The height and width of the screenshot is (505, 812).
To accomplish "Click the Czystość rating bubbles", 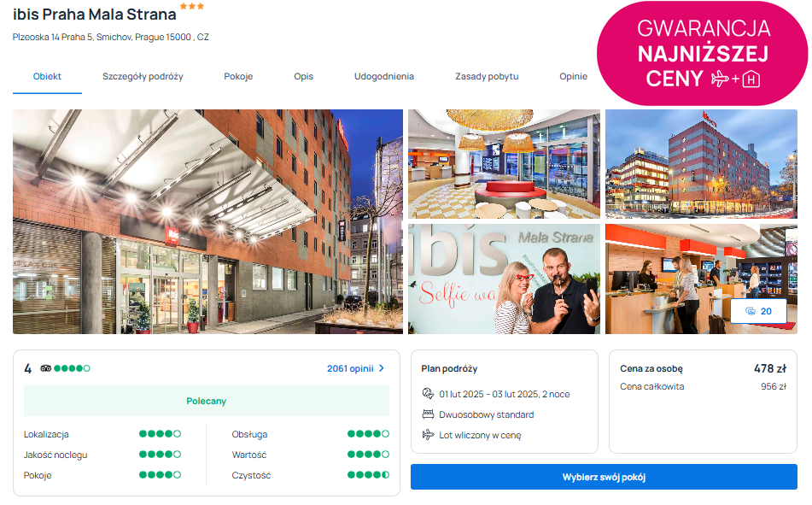I will pos(368,475).
